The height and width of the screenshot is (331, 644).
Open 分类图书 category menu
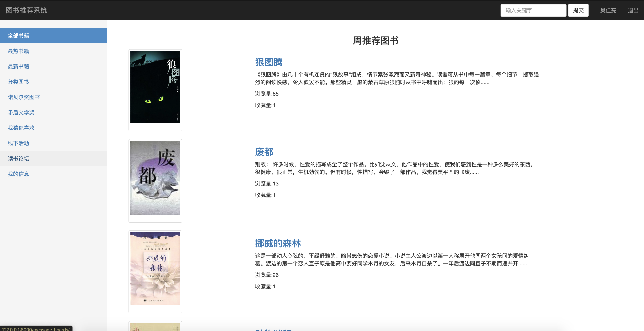18,82
